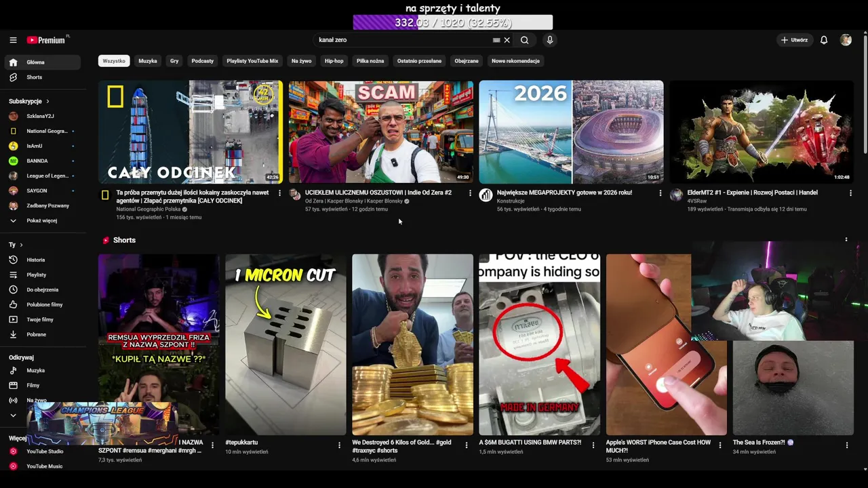
Task: Open Shorts shelf options menu
Action: (846, 239)
